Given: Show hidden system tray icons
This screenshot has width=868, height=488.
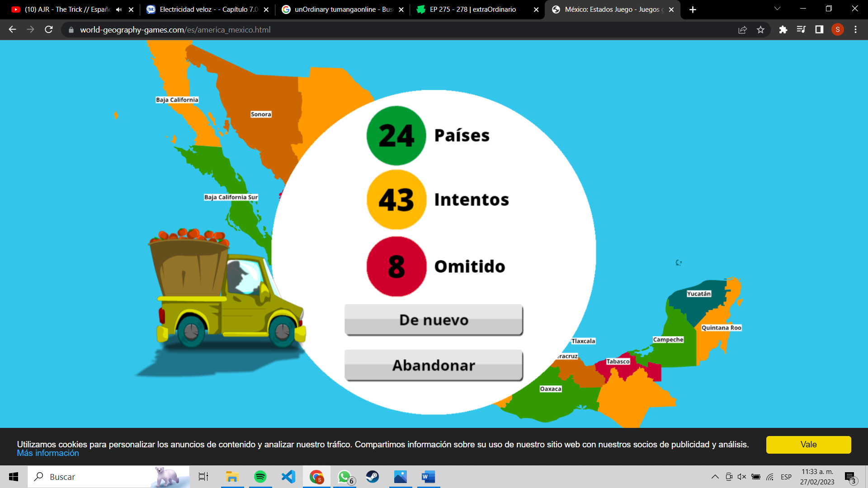Looking at the screenshot, I should click(x=715, y=477).
